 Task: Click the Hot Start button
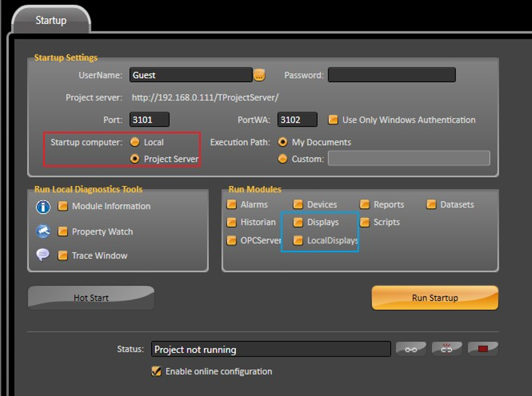coord(91,298)
